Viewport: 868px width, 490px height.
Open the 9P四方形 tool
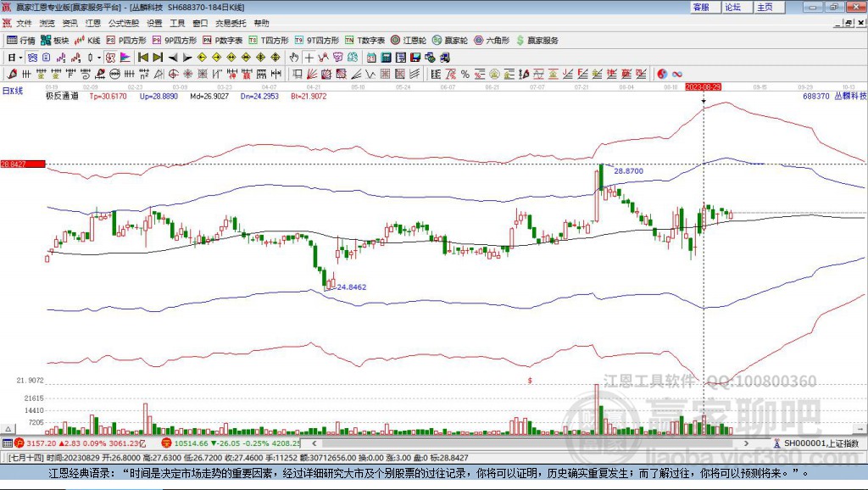point(175,41)
